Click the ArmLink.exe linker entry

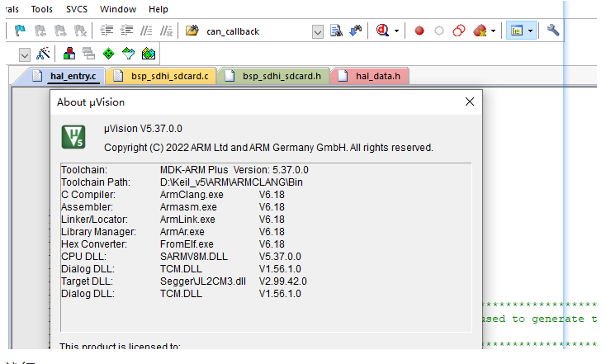(187, 220)
